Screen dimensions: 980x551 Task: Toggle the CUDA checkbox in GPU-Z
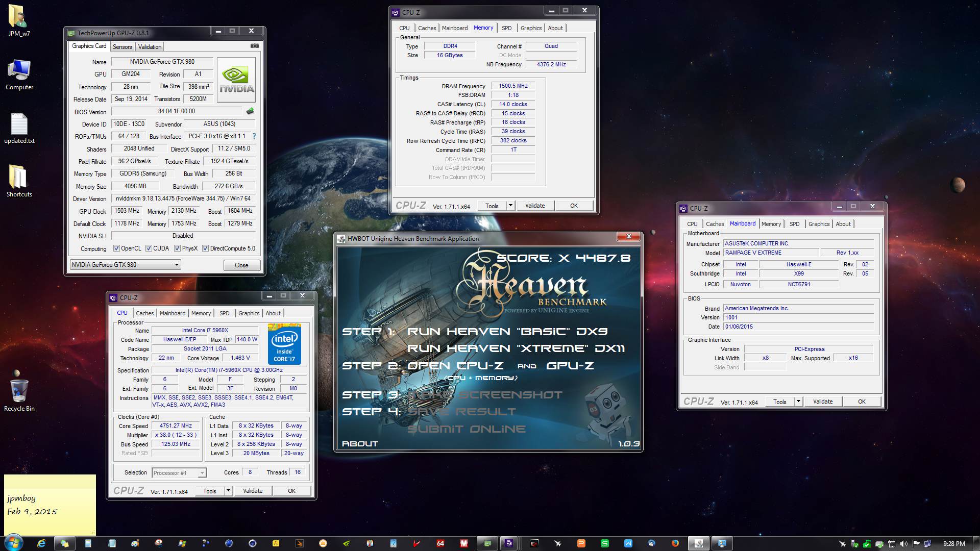[149, 248]
